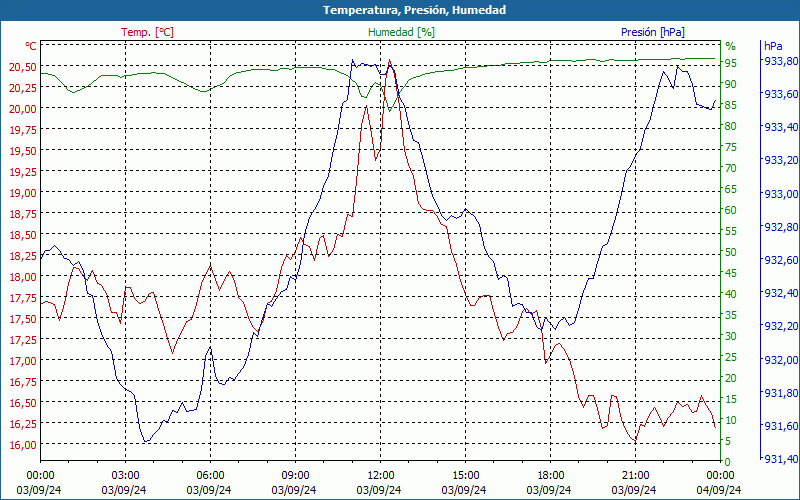The height and width of the screenshot is (500, 800).
Task: Click the '20,00' temperature axis value
Action: [23, 109]
